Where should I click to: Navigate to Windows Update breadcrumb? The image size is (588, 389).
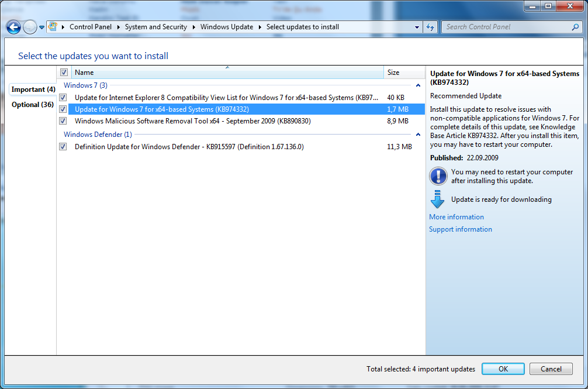click(x=227, y=27)
